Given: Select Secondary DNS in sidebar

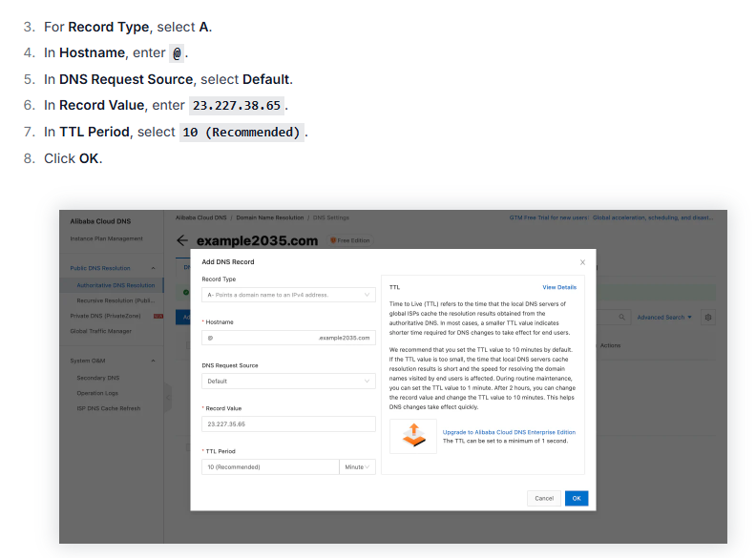Looking at the screenshot, I should tap(98, 378).
